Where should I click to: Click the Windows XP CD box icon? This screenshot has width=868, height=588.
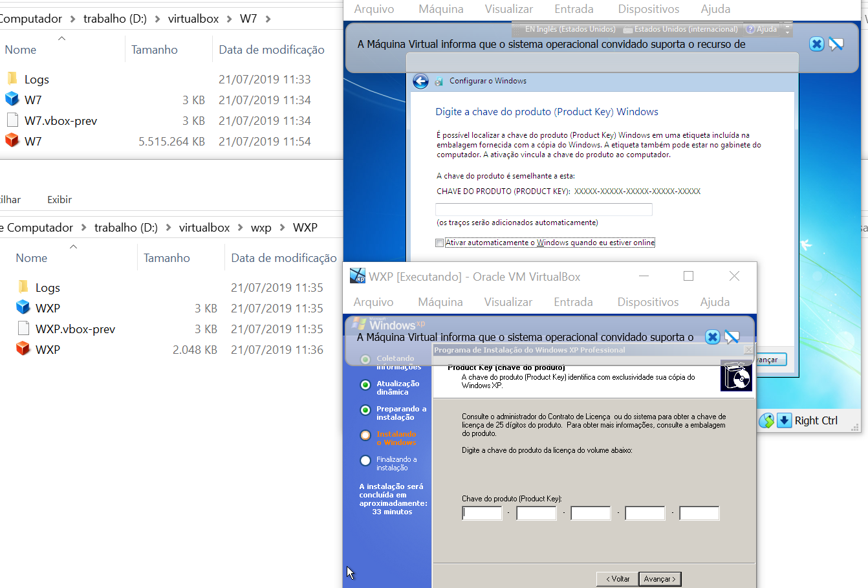pos(736,376)
